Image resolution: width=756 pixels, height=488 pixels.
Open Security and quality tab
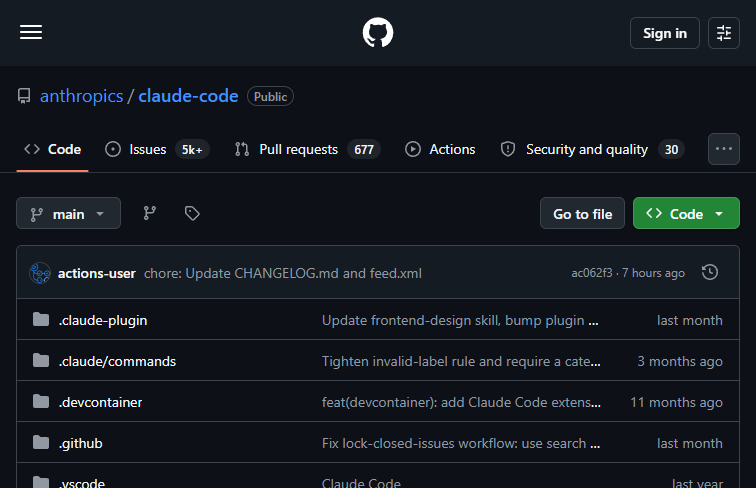pos(592,149)
